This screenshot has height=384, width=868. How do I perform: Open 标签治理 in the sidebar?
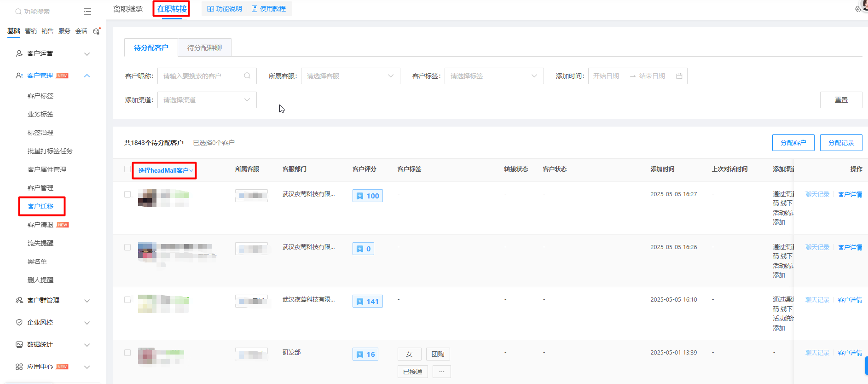pyautogui.click(x=41, y=133)
